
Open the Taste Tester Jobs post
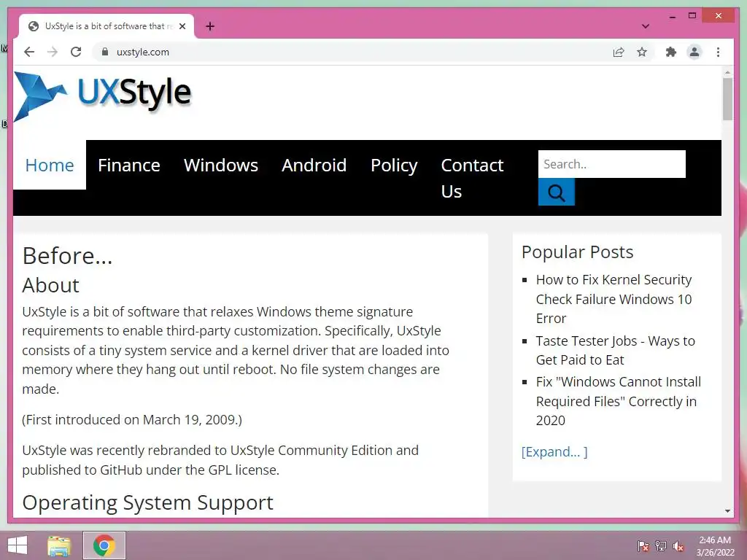pyautogui.click(x=615, y=351)
